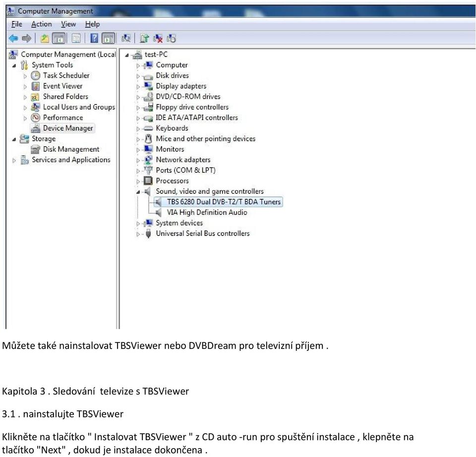Click the Local Users and Groups icon
Viewport: 476px width, 457px height.
[x=35, y=107]
